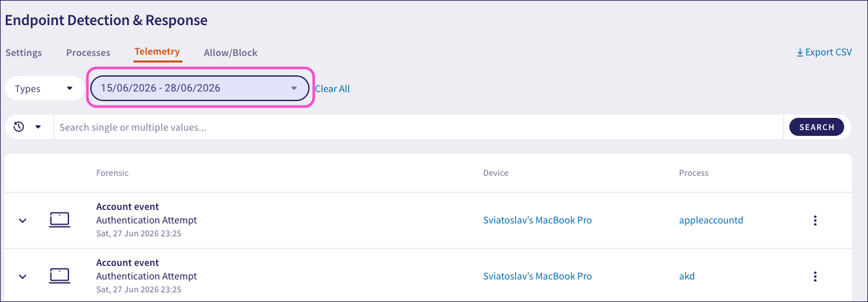Open the appleaccountd process link
This screenshot has width=868, height=302.
pos(711,220)
